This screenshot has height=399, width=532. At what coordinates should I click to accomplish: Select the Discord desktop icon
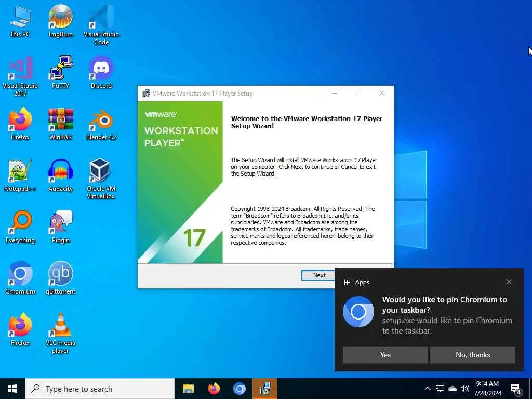coord(101,72)
